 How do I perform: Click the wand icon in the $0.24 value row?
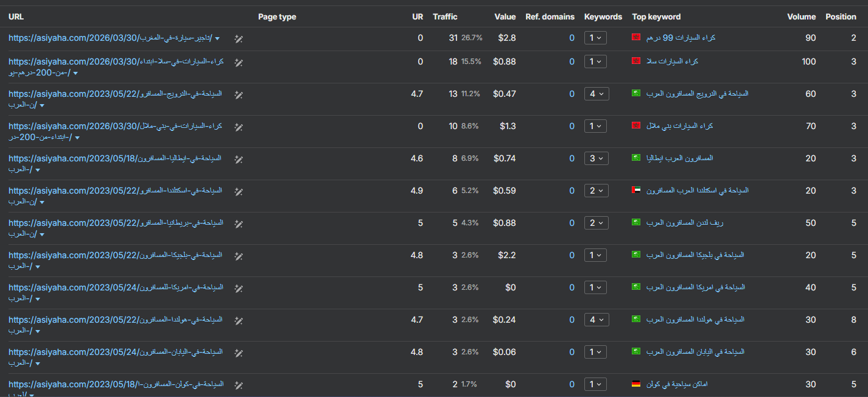(x=239, y=320)
